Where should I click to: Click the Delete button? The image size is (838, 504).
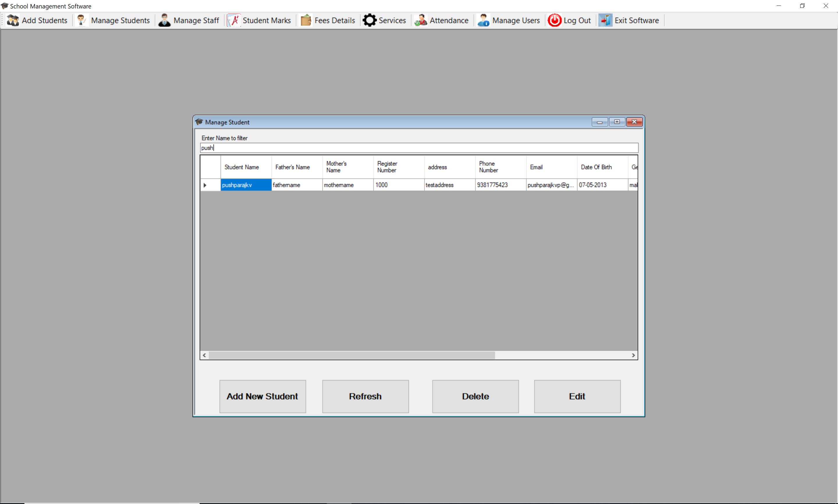(x=475, y=396)
